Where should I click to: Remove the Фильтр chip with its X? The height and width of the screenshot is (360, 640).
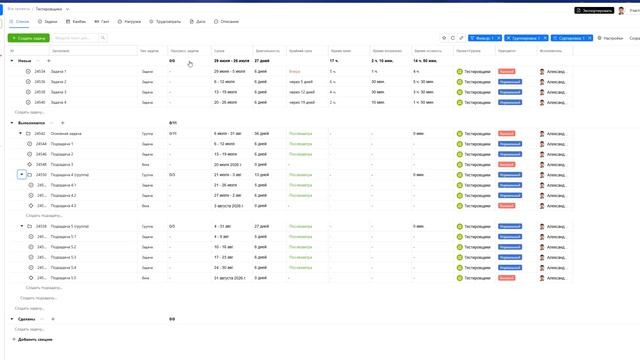click(x=499, y=38)
